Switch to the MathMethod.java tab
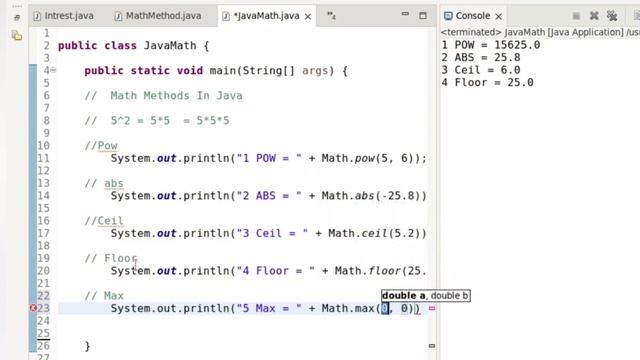The width and height of the screenshot is (640, 360). point(158,16)
